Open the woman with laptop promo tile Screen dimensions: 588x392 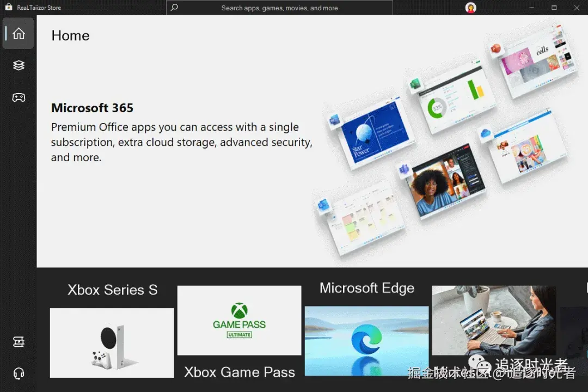tap(494, 320)
